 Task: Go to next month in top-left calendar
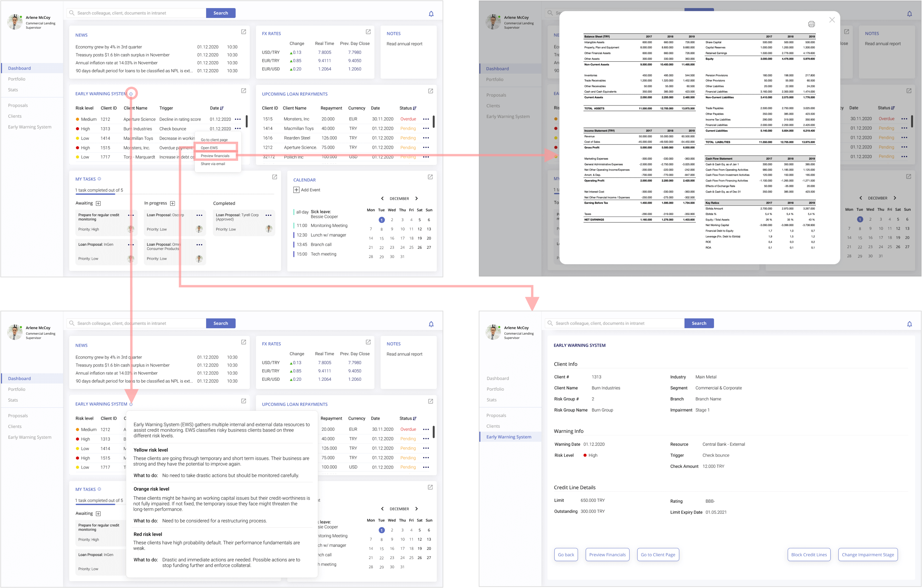tap(417, 198)
